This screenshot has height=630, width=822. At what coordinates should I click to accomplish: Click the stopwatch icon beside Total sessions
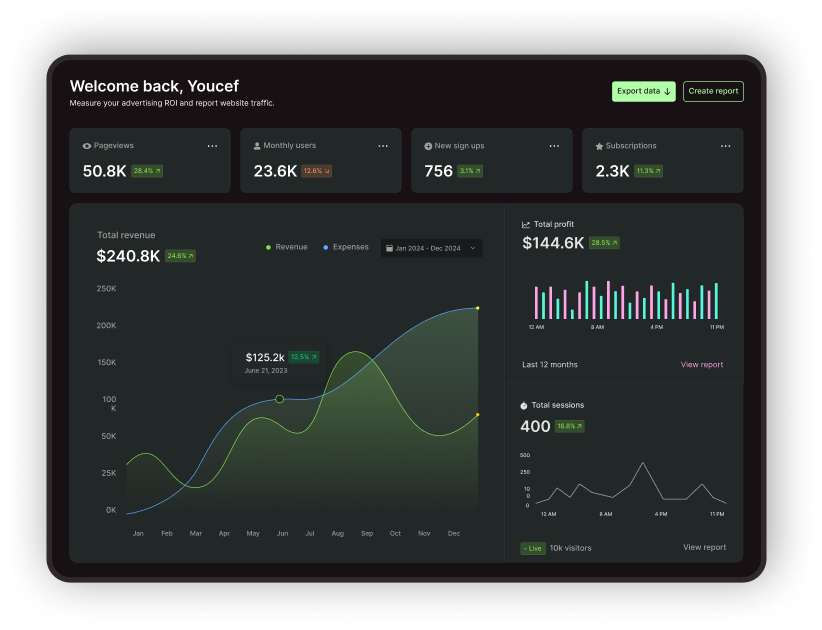(x=524, y=405)
